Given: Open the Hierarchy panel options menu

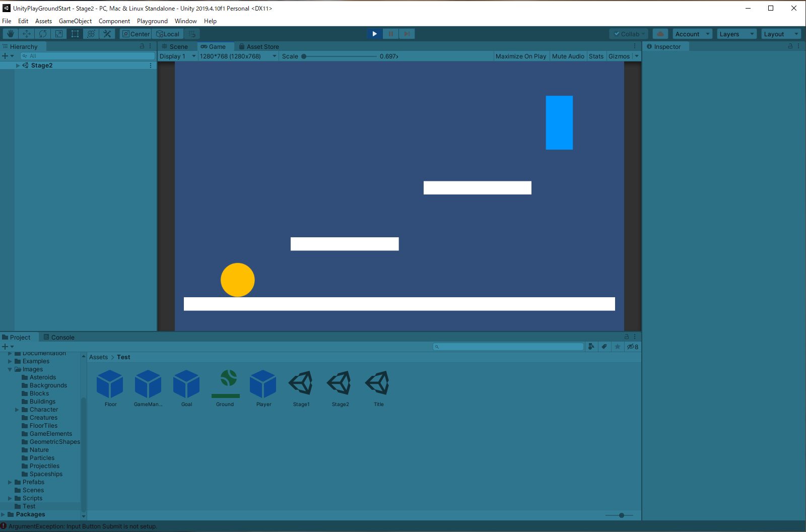Looking at the screenshot, I should click(x=150, y=46).
